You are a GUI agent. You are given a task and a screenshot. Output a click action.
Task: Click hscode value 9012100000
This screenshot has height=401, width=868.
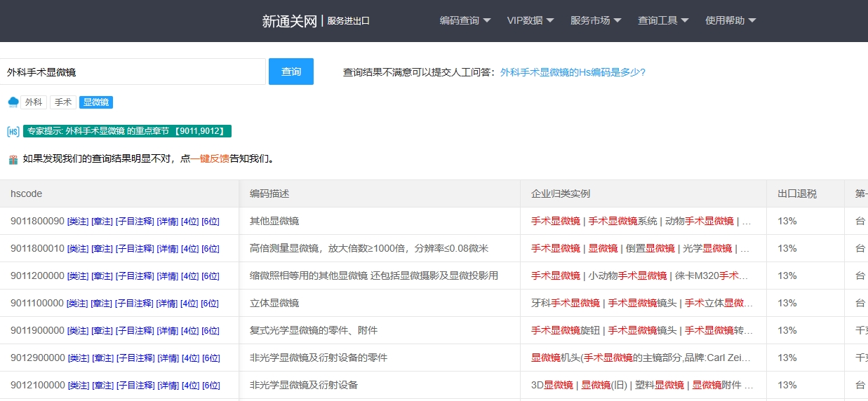click(x=37, y=385)
